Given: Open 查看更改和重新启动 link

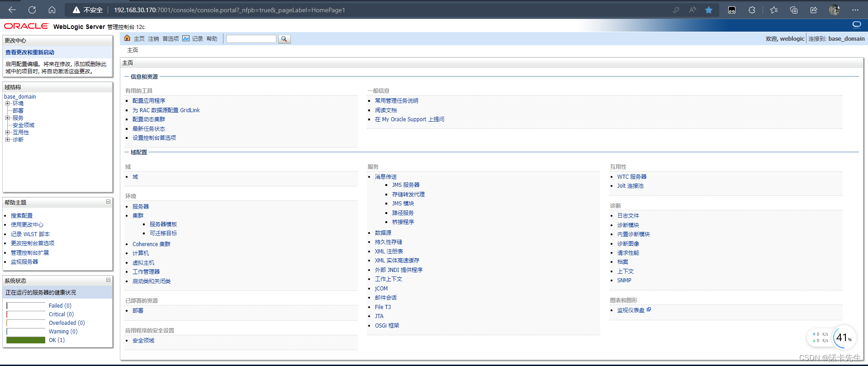Looking at the screenshot, I should 30,52.
